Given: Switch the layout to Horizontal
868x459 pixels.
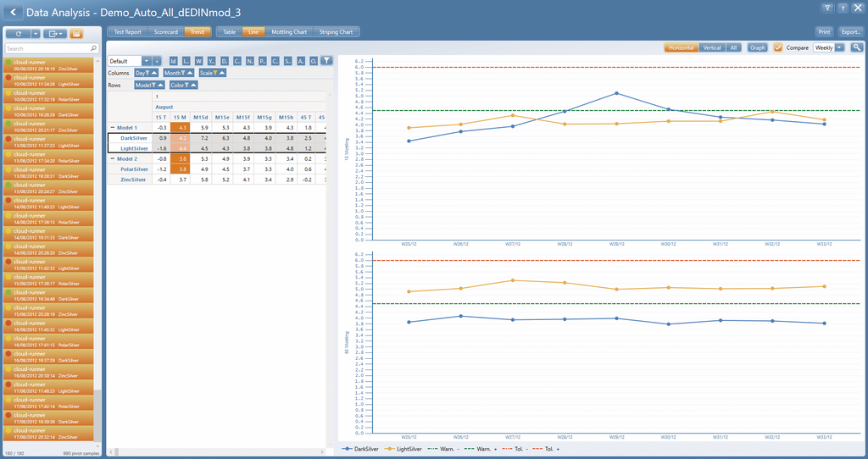Looking at the screenshot, I should (681, 47).
